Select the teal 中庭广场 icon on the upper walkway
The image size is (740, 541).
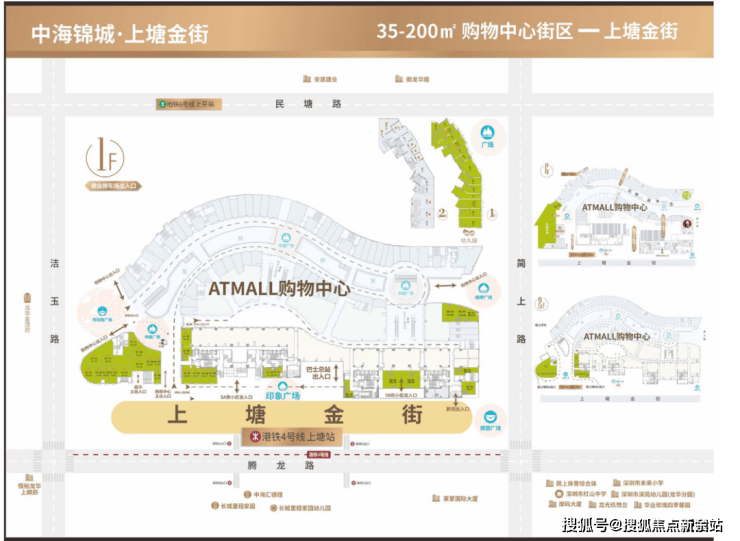tap(285, 240)
